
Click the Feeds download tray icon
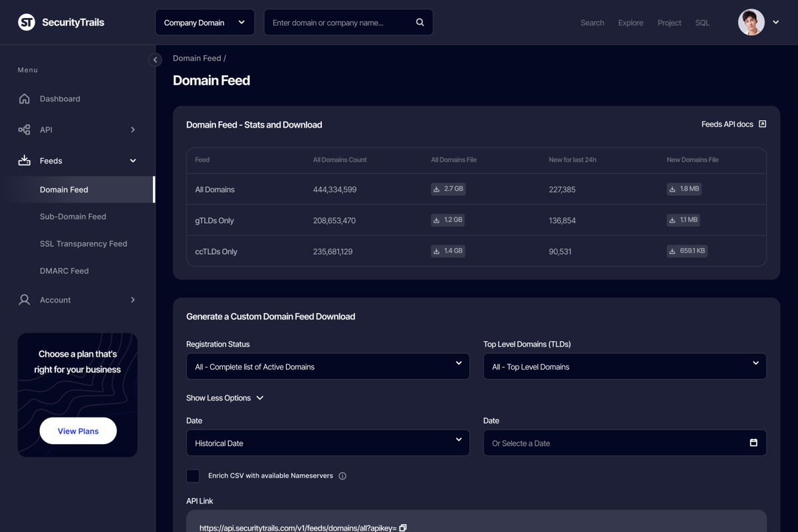click(25, 160)
